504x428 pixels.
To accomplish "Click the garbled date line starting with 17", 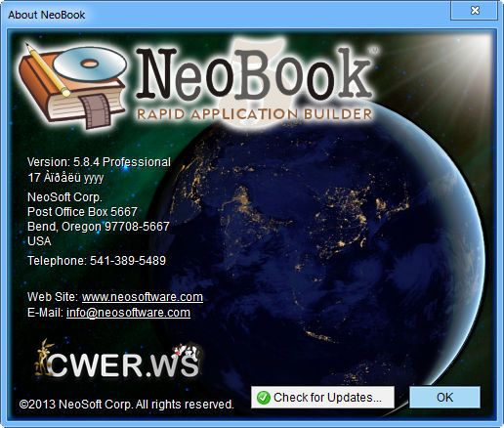I will point(65,178).
